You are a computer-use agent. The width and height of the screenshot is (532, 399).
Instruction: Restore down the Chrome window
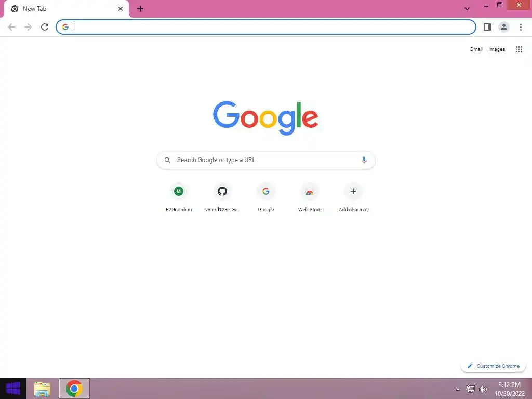[x=499, y=5]
